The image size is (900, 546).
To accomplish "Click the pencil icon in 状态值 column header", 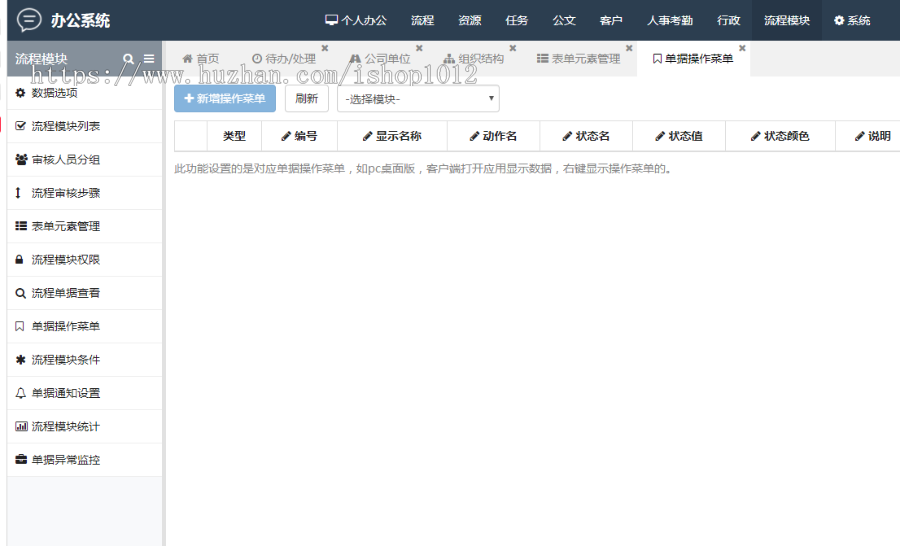I will [x=660, y=136].
